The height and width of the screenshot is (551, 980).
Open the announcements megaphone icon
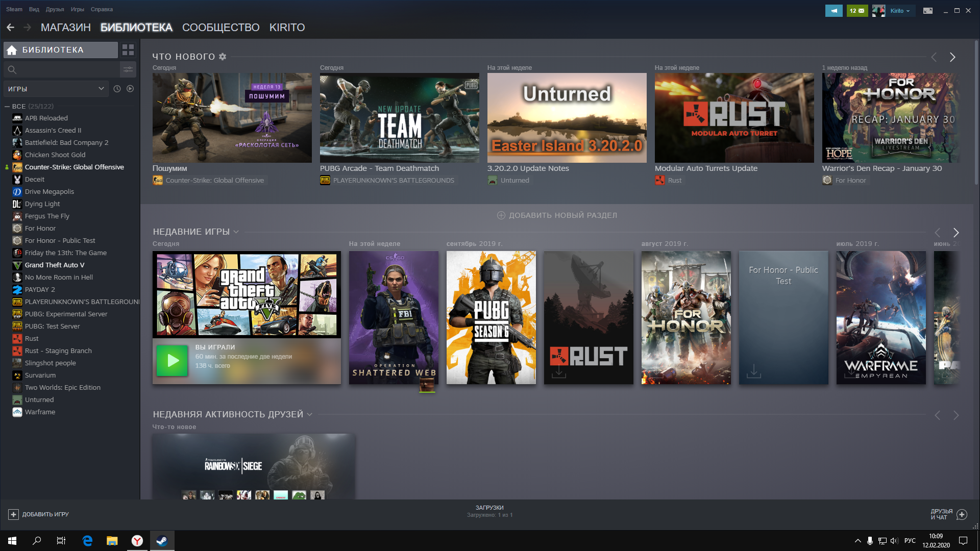(x=834, y=11)
